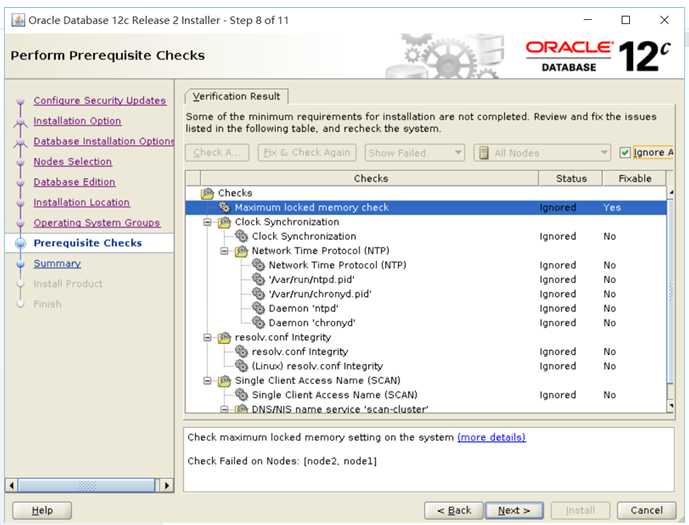The image size is (689, 525).
Task: Click the Checks column header
Action: click(370, 178)
